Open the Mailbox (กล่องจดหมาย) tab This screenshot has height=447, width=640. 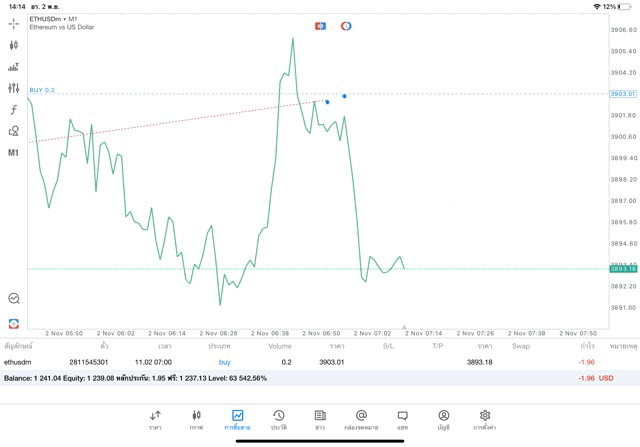[361, 419]
